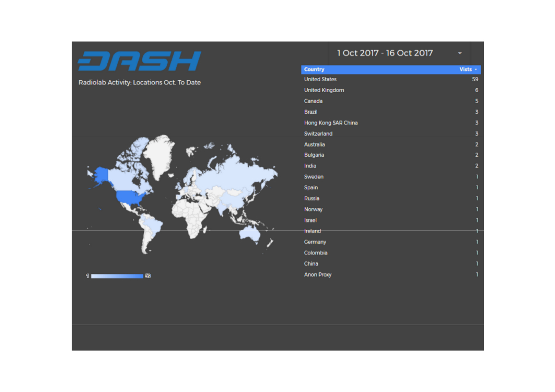Click the 1 Oct 2017 - 16 Oct 2017 date range

point(385,53)
